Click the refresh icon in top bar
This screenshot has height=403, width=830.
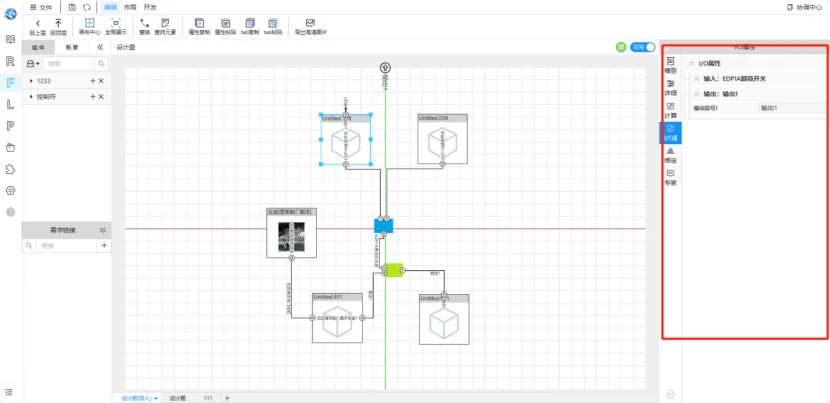tap(87, 7)
